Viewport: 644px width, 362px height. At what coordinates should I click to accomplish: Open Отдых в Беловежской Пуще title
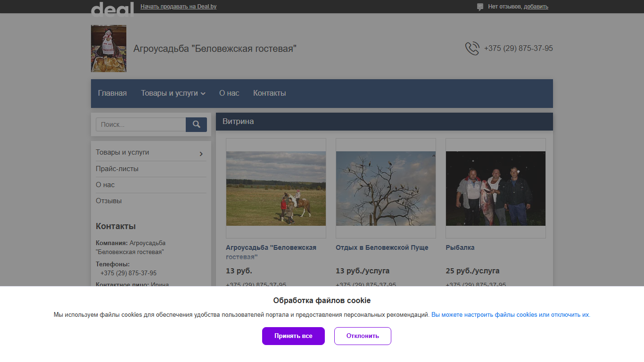[x=382, y=247]
